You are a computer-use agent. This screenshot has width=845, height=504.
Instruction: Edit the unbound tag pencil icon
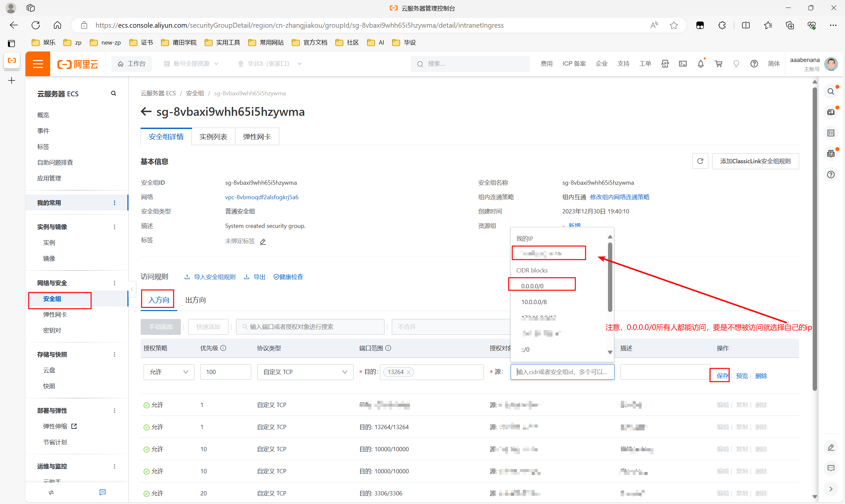click(x=263, y=241)
